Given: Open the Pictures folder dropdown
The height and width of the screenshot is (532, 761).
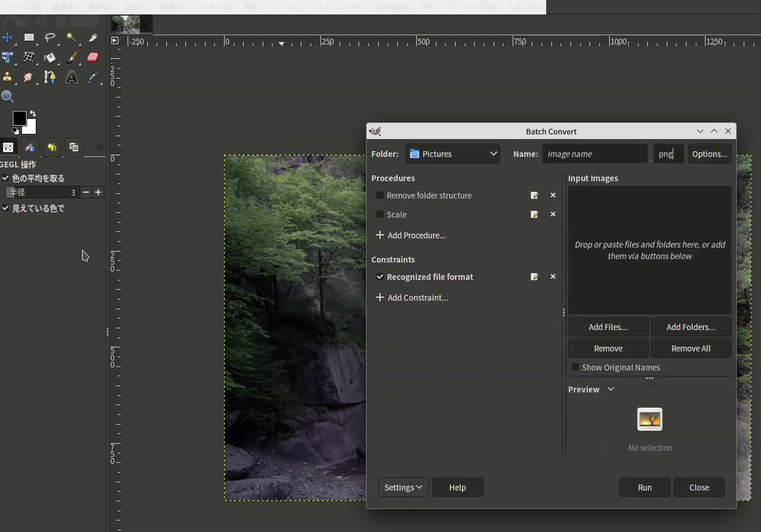Looking at the screenshot, I should (x=453, y=153).
